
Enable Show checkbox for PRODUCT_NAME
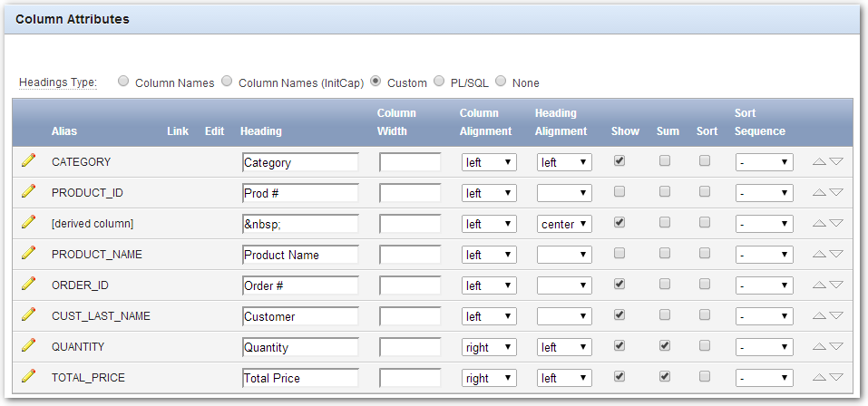[619, 254]
